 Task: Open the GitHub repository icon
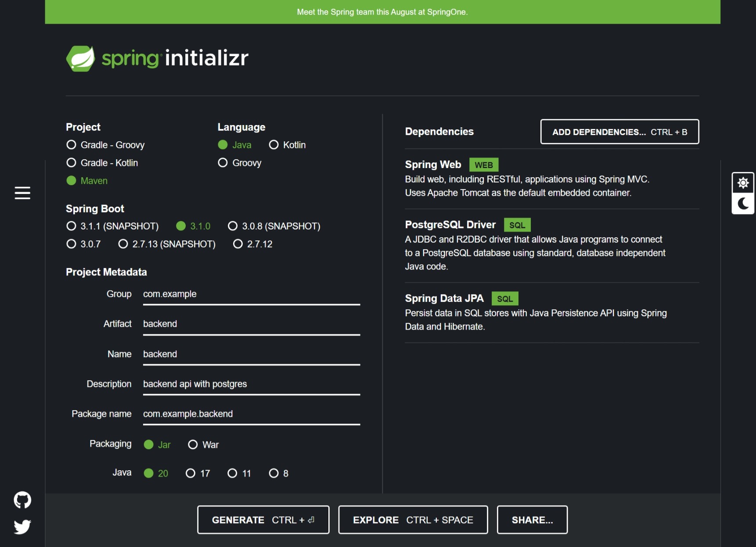coord(22,500)
